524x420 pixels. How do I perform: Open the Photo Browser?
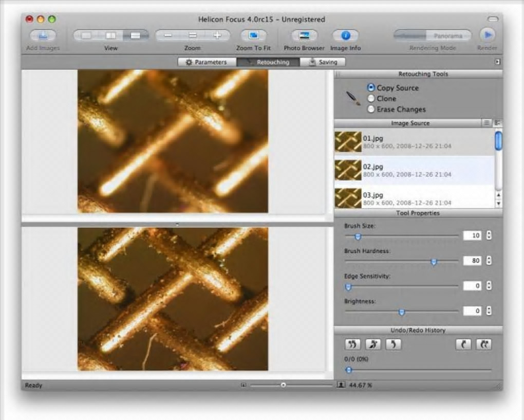(304, 36)
